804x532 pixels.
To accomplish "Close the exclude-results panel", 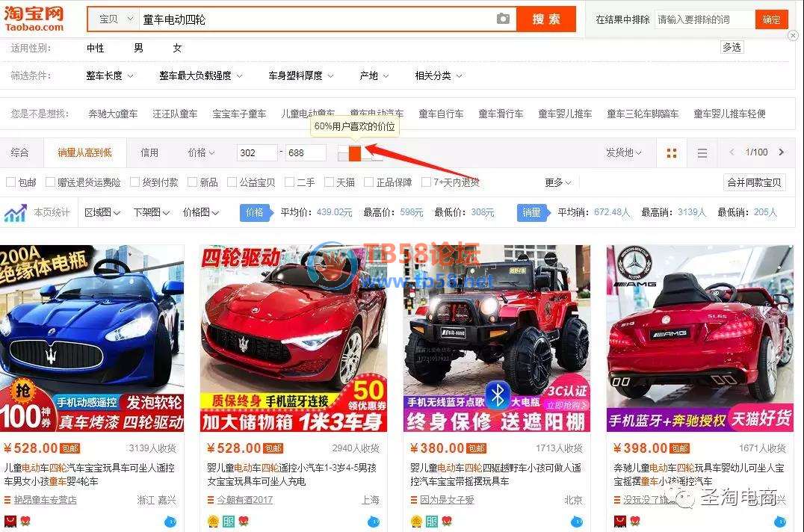I will point(793,35).
